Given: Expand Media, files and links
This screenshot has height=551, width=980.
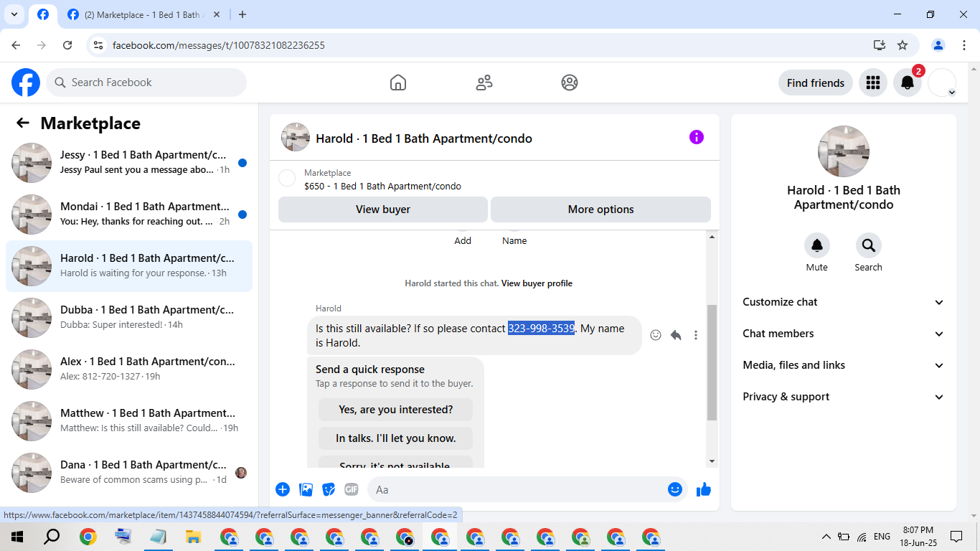Looking at the screenshot, I should (844, 365).
